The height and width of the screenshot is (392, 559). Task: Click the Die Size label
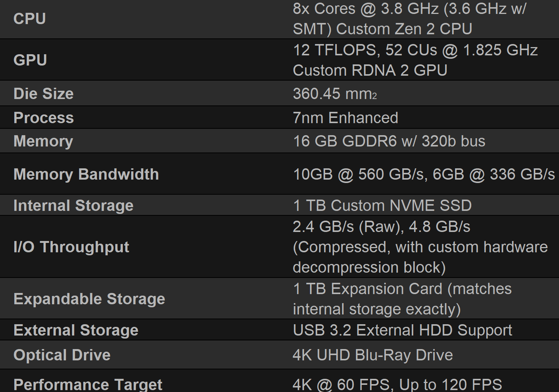pos(43,94)
